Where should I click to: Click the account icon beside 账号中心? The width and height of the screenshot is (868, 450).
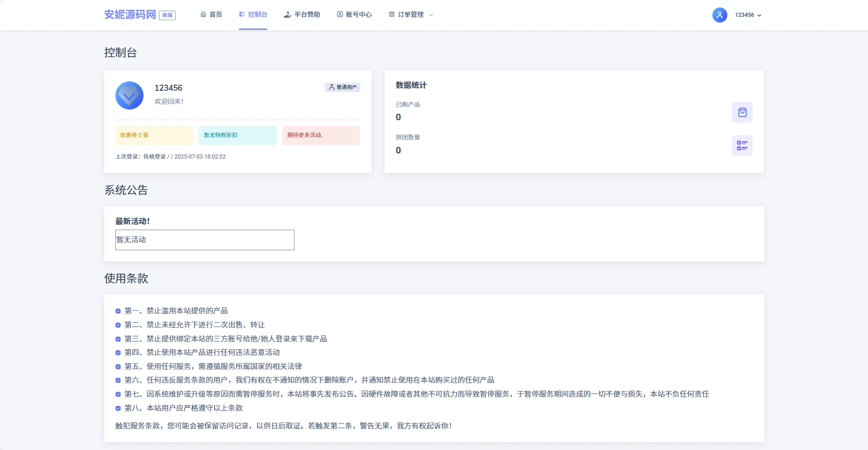pos(339,15)
